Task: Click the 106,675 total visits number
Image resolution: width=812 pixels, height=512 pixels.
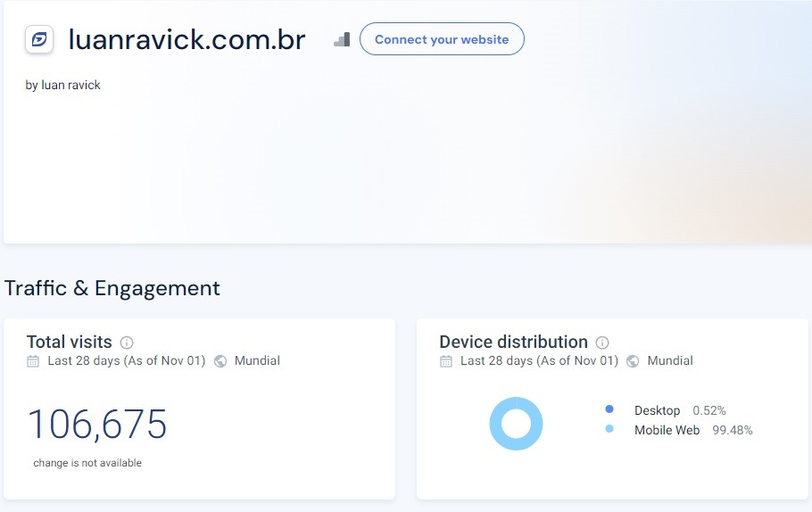Action: tap(97, 425)
